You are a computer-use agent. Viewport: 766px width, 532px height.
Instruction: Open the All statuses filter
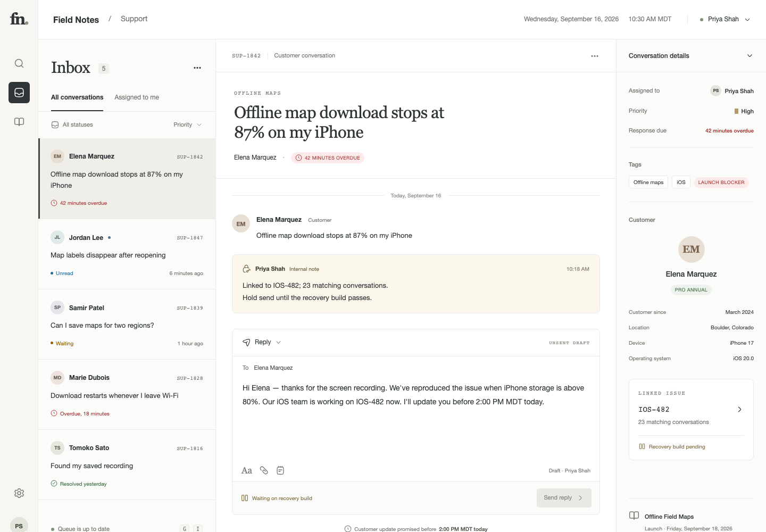click(x=72, y=124)
